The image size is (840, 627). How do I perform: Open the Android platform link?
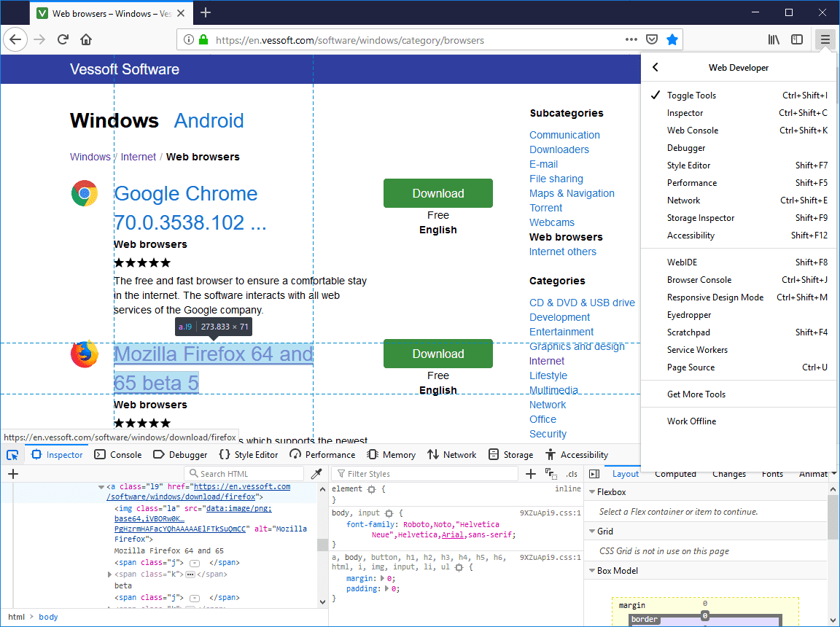point(209,120)
